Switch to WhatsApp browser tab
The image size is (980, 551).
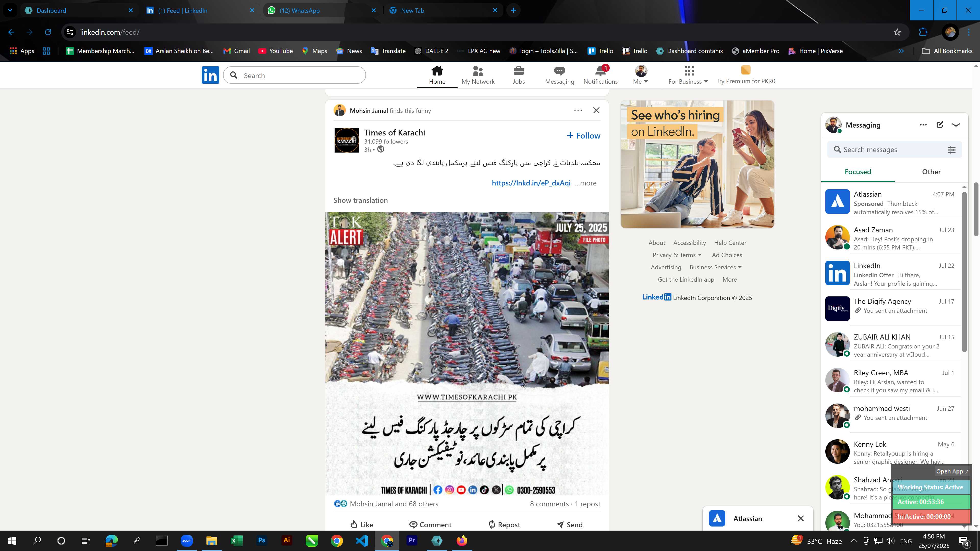(x=322, y=10)
